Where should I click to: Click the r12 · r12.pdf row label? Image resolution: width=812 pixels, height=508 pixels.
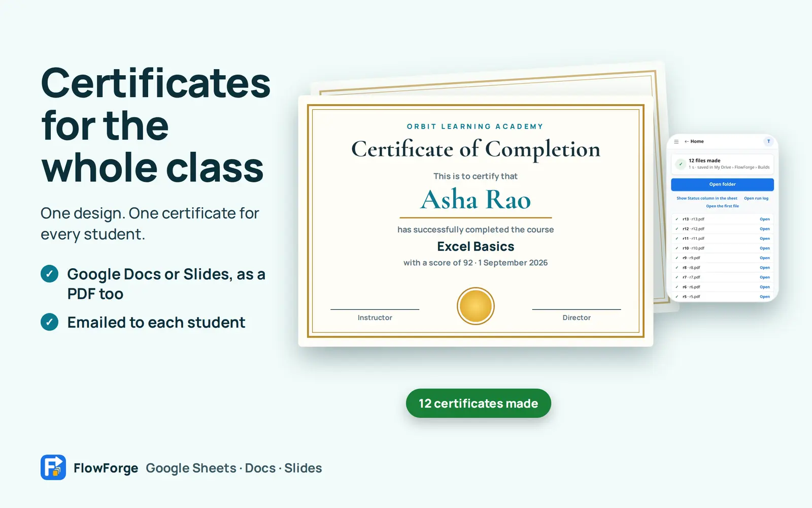(x=693, y=229)
